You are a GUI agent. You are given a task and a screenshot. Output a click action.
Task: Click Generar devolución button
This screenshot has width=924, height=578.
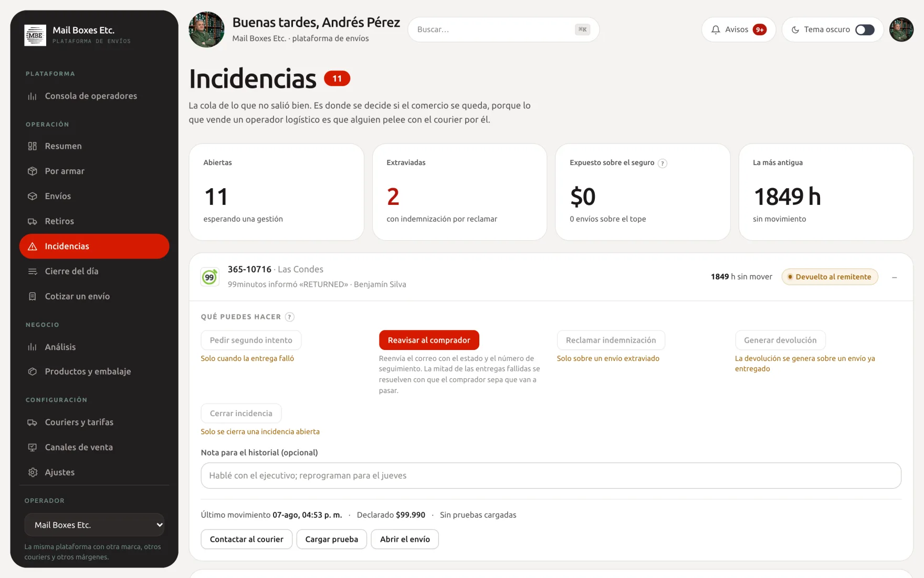(780, 340)
